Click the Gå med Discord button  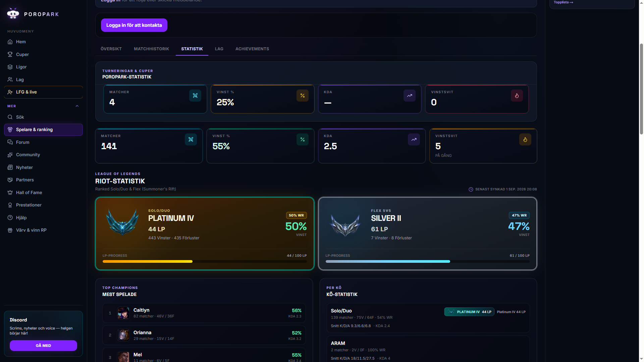point(43,346)
